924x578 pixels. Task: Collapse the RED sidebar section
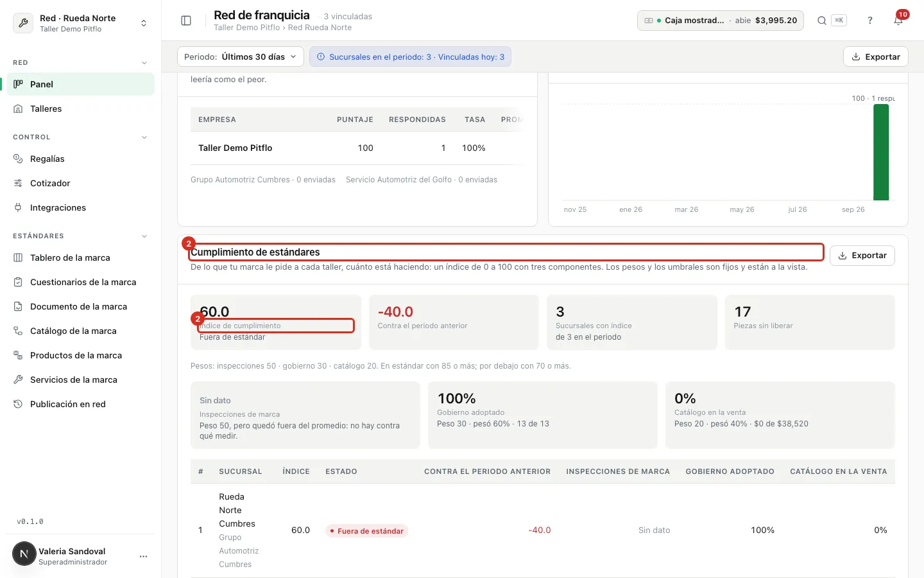[144, 63]
